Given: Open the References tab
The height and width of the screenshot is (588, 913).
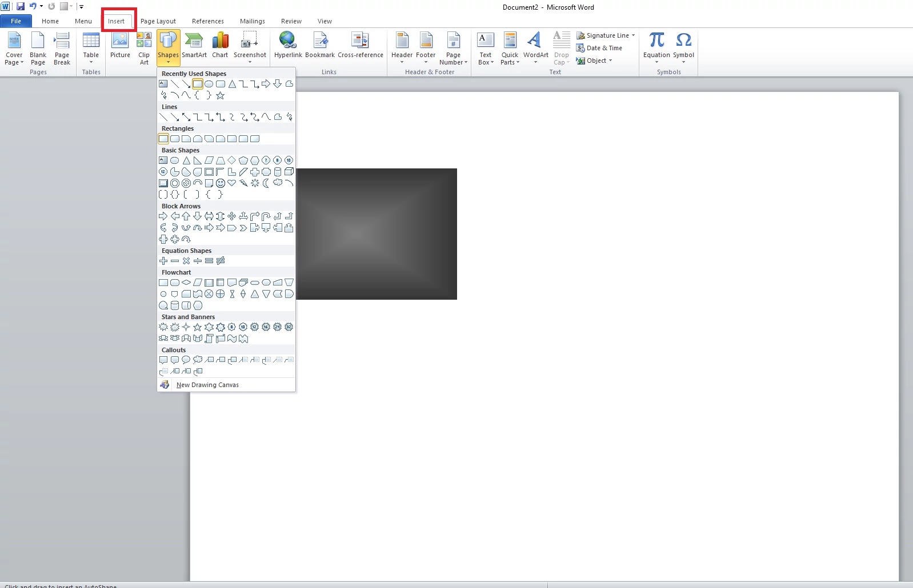Looking at the screenshot, I should (x=208, y=21).
